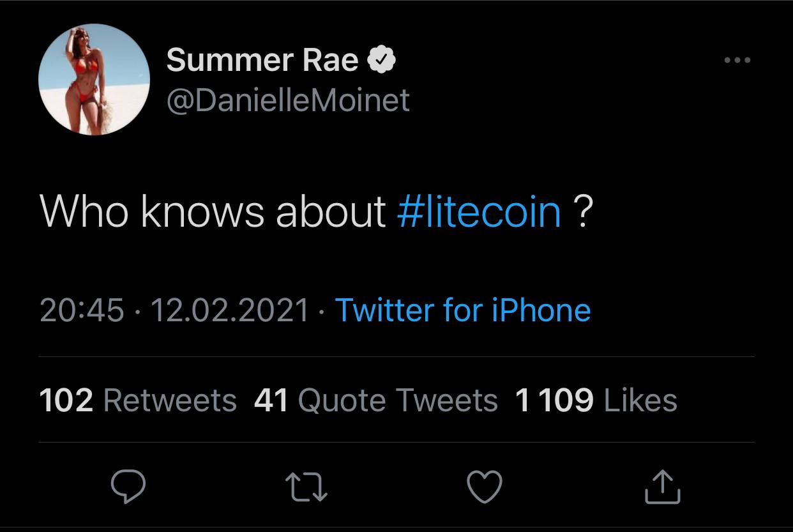Click the 12.02.2021 tweet date

(230, 310)
